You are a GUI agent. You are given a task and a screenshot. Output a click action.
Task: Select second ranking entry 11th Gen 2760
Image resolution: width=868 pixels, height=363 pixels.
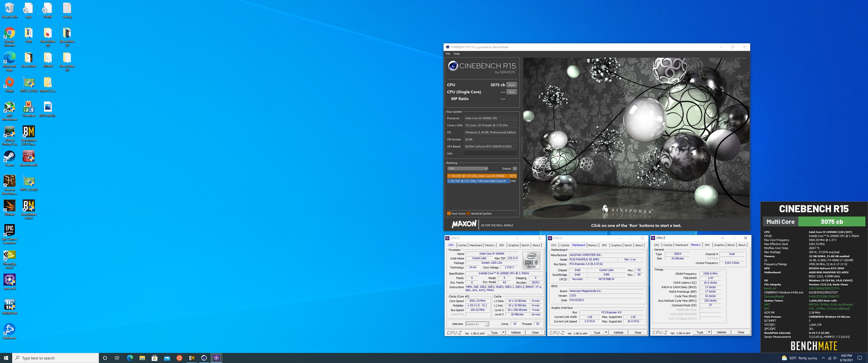[x=482, y=181]
